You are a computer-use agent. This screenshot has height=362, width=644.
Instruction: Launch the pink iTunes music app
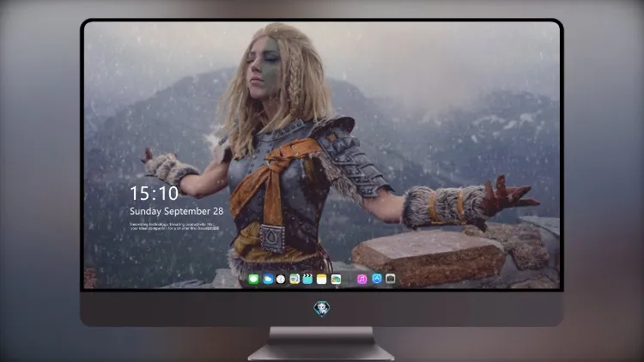coord(361,279)
